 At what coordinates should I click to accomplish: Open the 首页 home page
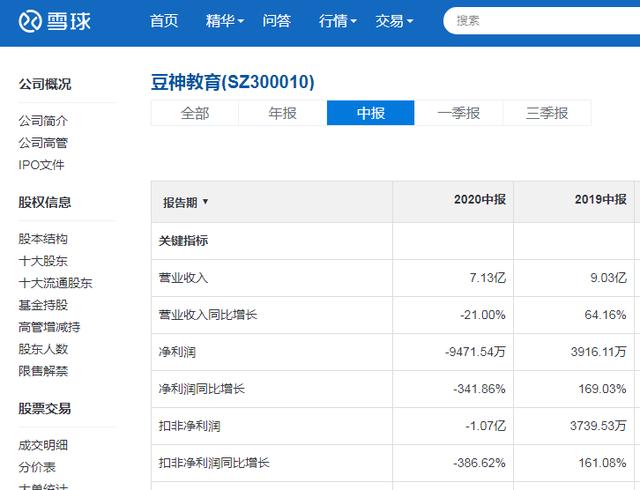pos(164,21)
